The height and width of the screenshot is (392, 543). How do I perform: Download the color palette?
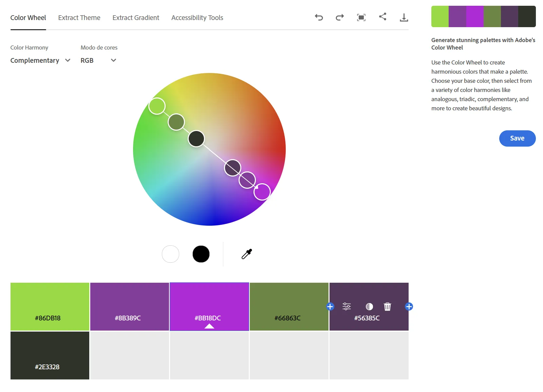(x=404, y=17)
